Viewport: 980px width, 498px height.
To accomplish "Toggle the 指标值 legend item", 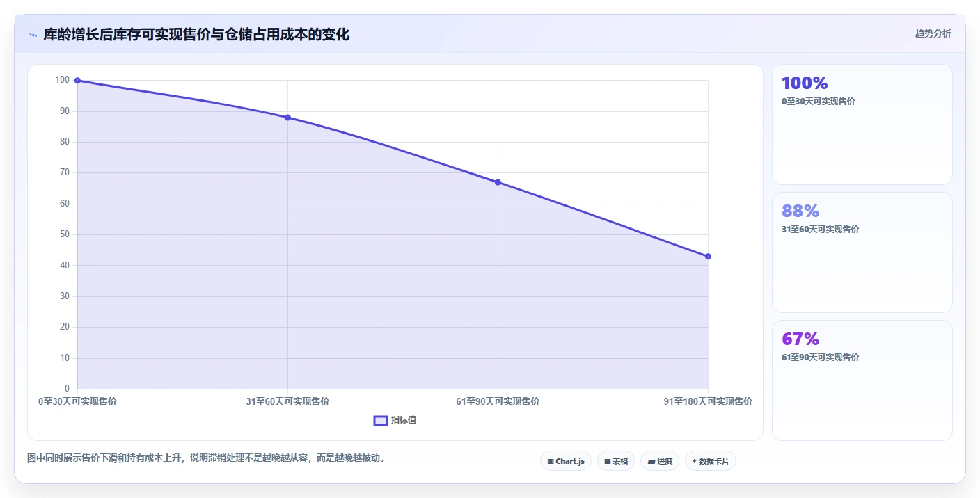I will (x=395, y=420).
